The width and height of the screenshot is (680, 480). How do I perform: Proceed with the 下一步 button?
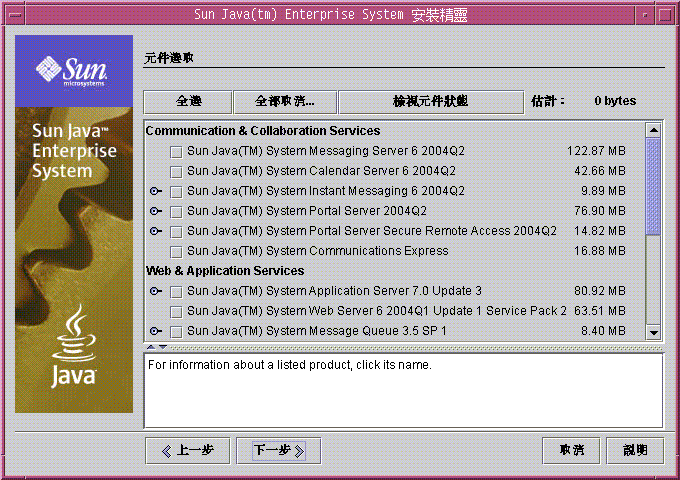(278, 451)
